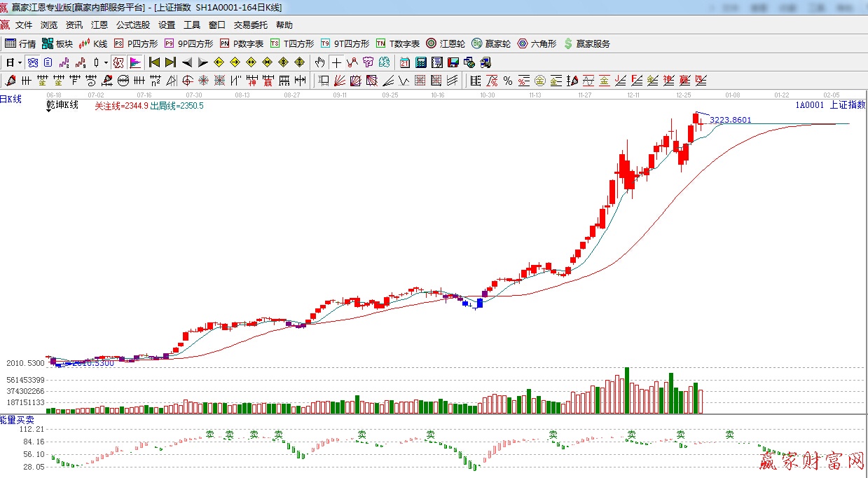
Task: Open the 江恩 menu
Action: [99, 25]
